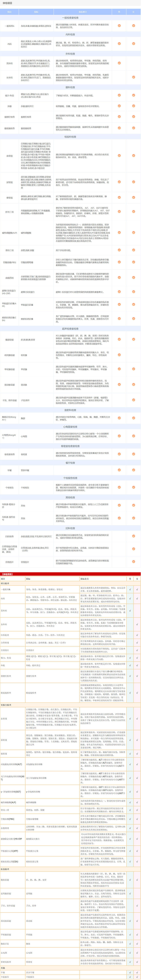Click the orange male check for 裂隙灯检查
The image size is (141, 980).
[x=119, y=117]
